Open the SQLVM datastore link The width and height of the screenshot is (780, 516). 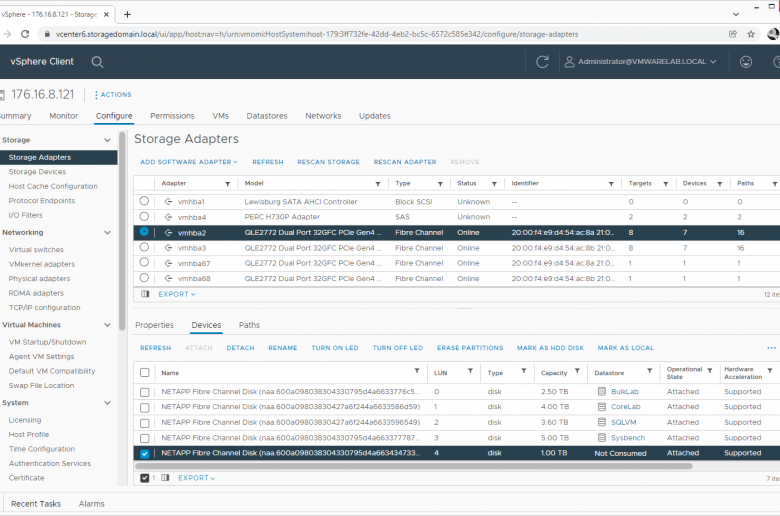624,422
